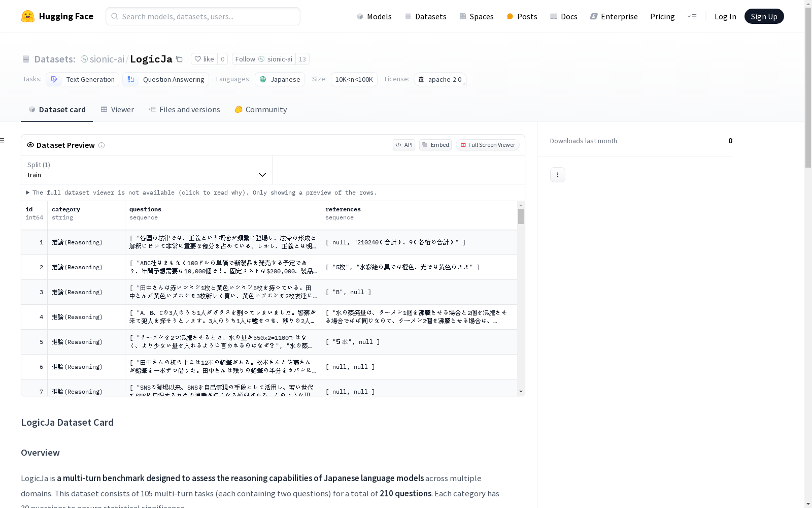
Task: Follow sionic-ai organization
Action: (x=264, y=59)
